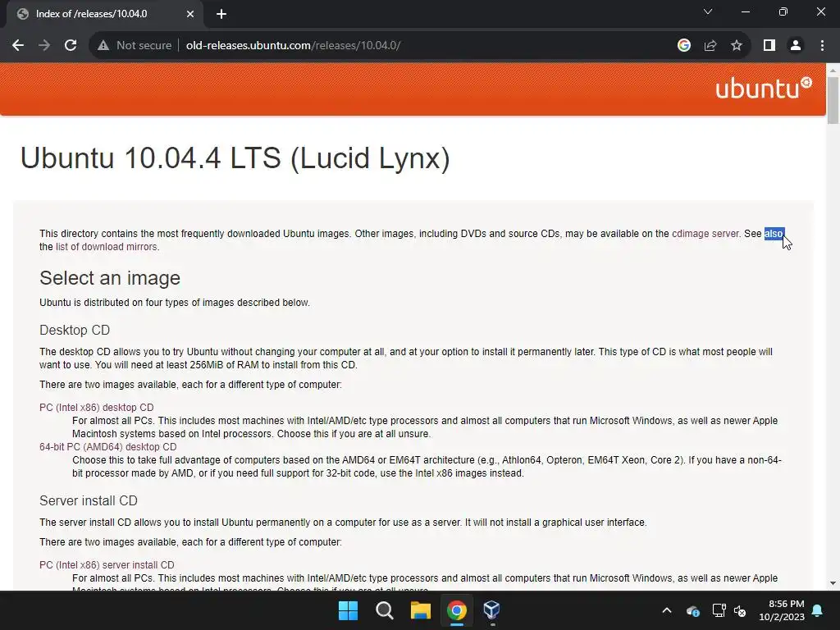Screen dimensions: 840x630
Task: Click the highlighted word 'also'
Action: pyautogui.click(x=774, y=234)
